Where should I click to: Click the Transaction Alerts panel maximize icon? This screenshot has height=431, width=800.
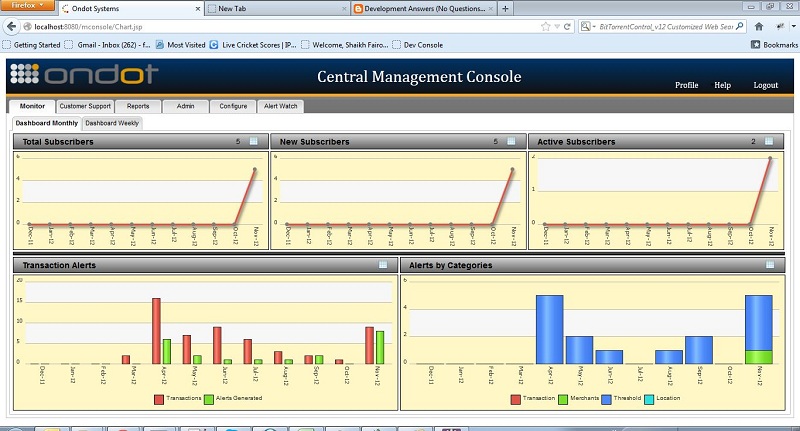(x=383, y=265)
